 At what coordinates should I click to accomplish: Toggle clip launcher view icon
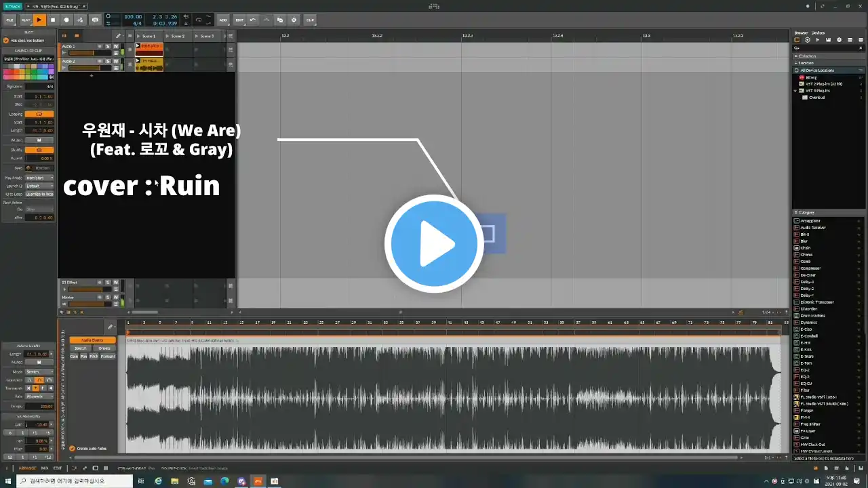coord(64,36)
